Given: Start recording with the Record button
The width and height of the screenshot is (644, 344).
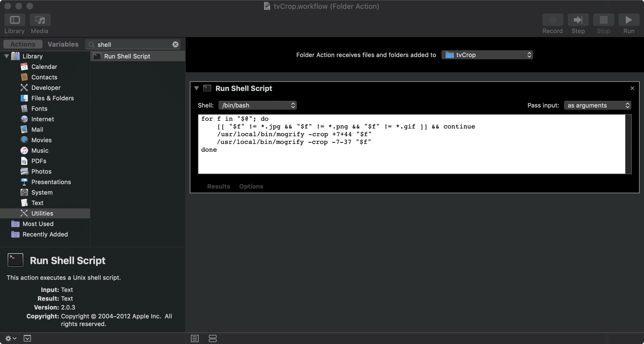Looking at the screenshot, I should (x=552, y=20).
